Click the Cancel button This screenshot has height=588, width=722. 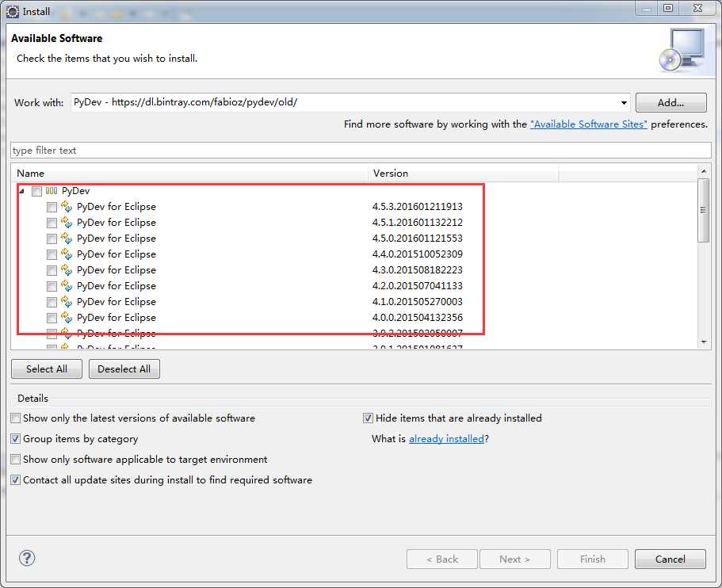(670, 559)
